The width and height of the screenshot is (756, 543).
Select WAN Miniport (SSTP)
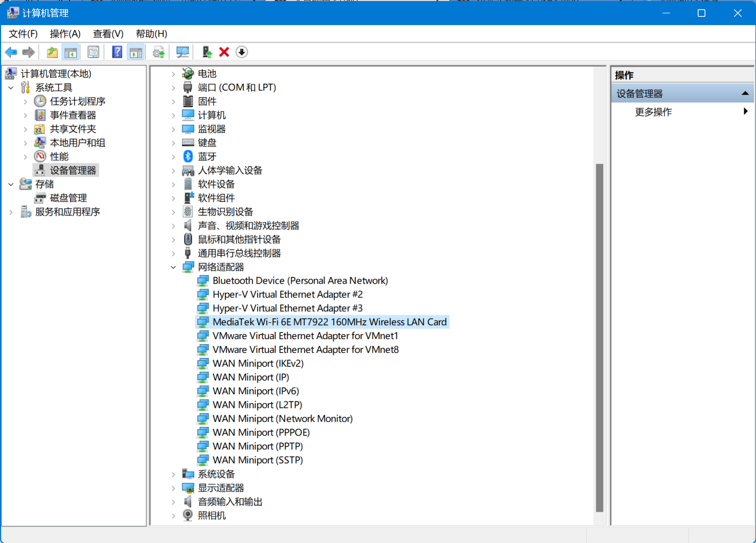[258, 460]
